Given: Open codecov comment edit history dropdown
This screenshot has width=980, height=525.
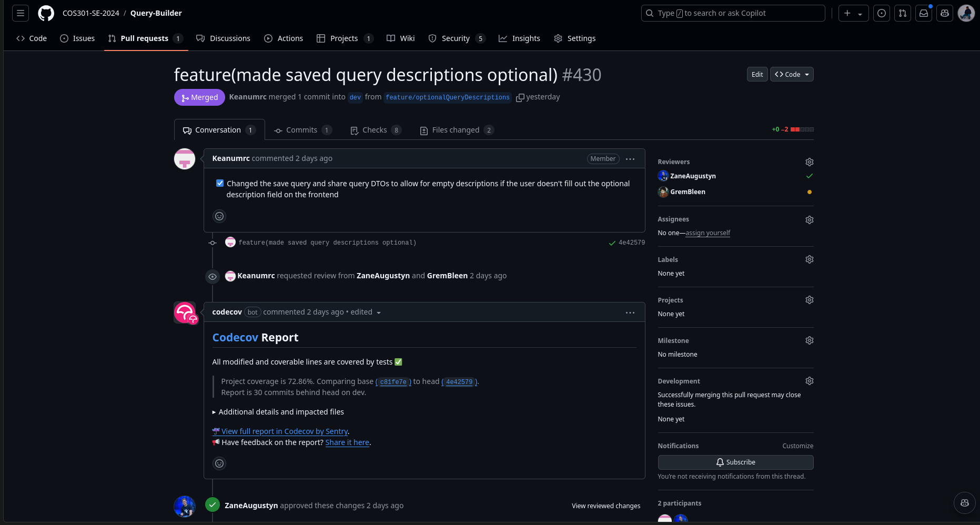Looking at the screenshot, I should point(366,312).
